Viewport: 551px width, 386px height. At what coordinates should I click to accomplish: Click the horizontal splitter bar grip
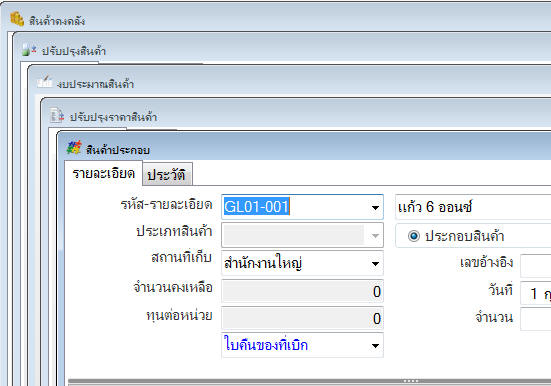(411, 381)
